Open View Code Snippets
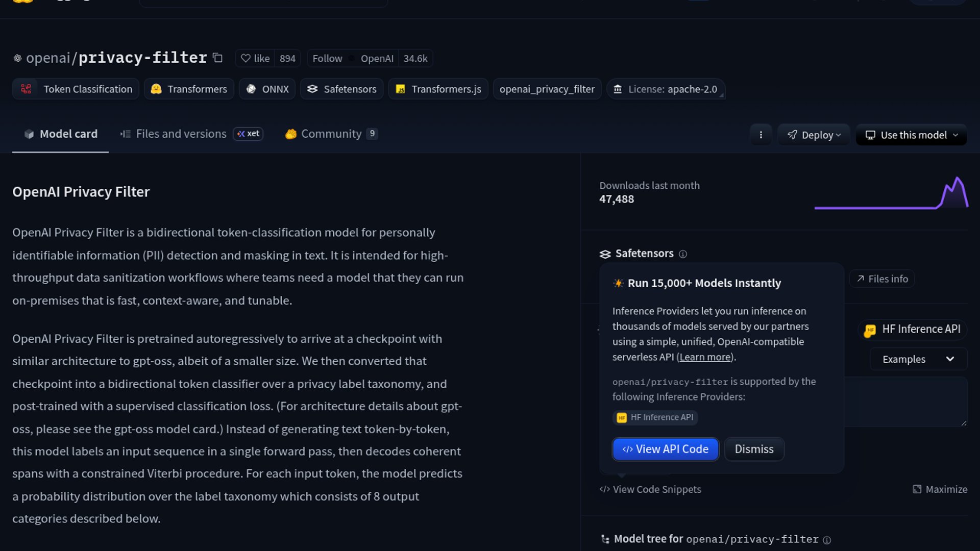 tap(651, 489)
